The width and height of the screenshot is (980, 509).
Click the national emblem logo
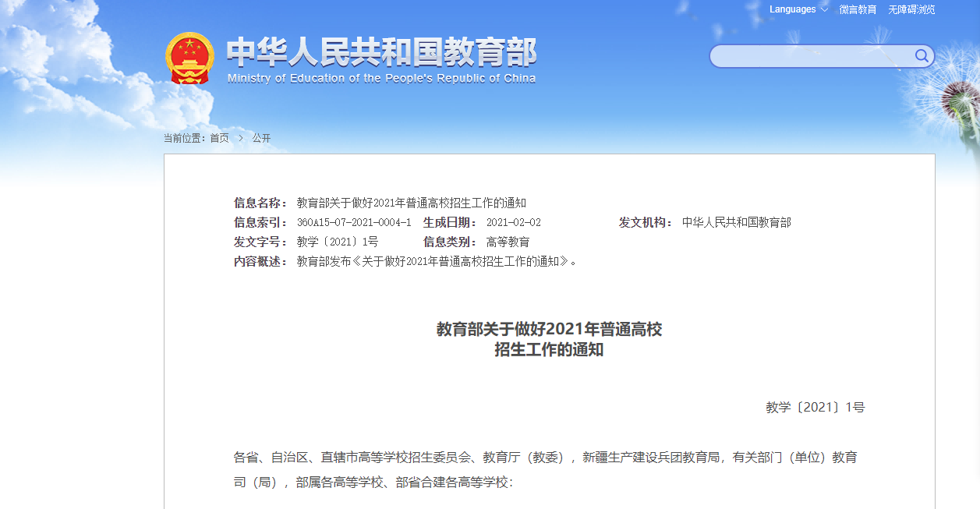189,58
